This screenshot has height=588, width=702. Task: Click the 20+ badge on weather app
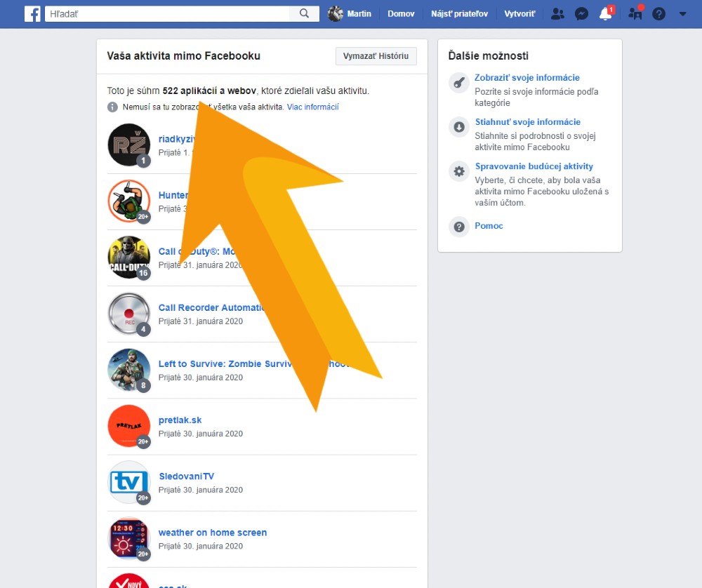pyautogui.click(x=143, y=554)
